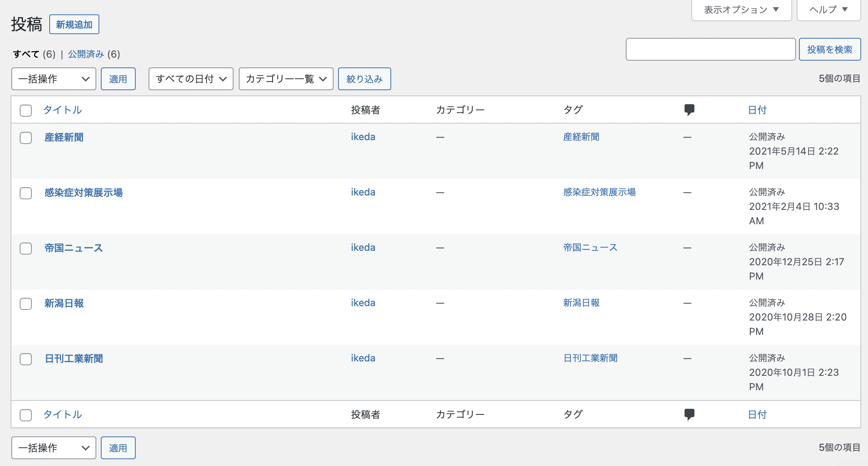Select the 公開済み (6) filter view
The width and height of the screenshot is (868, 466).
pyautogui.click(x=94, y=54)
